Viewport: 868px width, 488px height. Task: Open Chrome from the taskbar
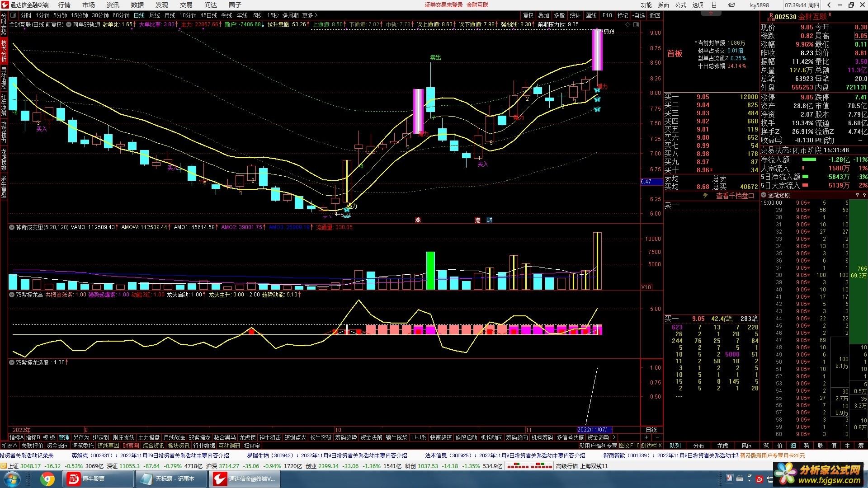[x=47, y=479]
